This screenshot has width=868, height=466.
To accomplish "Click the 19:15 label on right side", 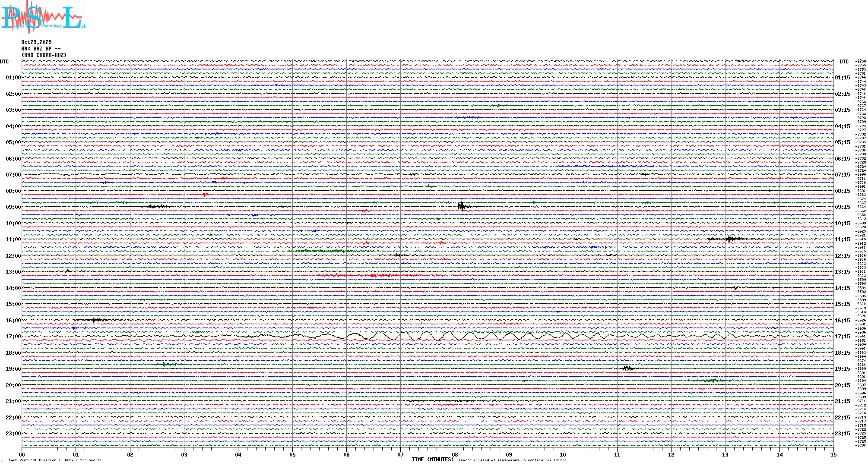I will tap(842, 369).
